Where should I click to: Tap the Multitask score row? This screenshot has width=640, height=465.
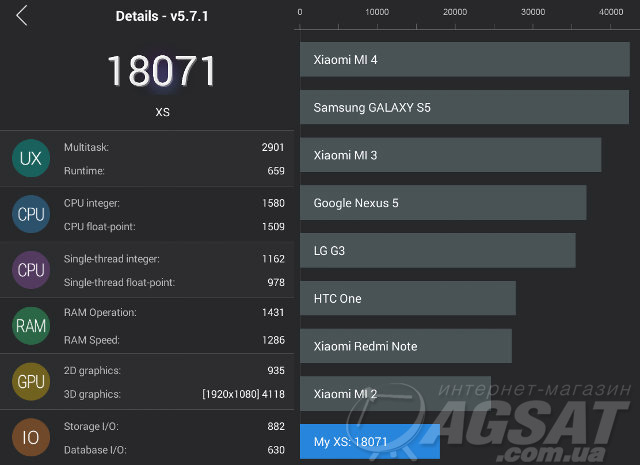coord(174,147)
